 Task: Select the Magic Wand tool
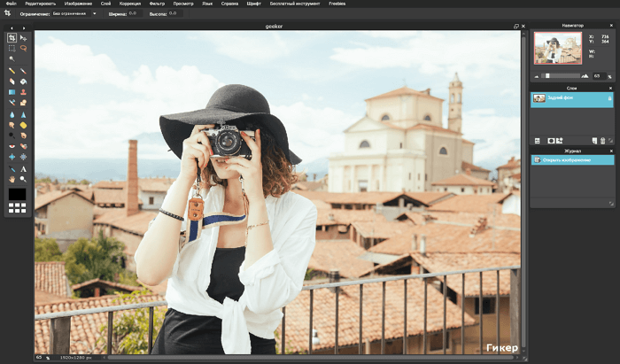click(x=12, y=58)
